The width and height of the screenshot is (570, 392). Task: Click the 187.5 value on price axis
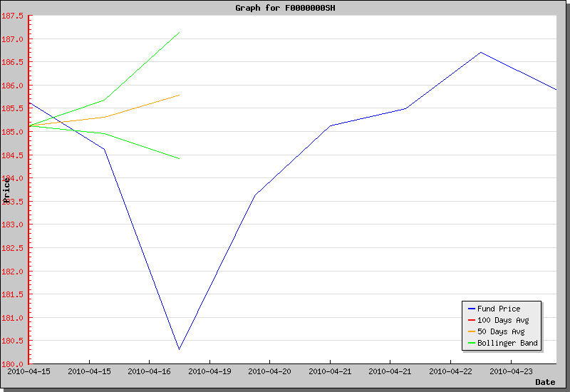[x=13, y=16]
